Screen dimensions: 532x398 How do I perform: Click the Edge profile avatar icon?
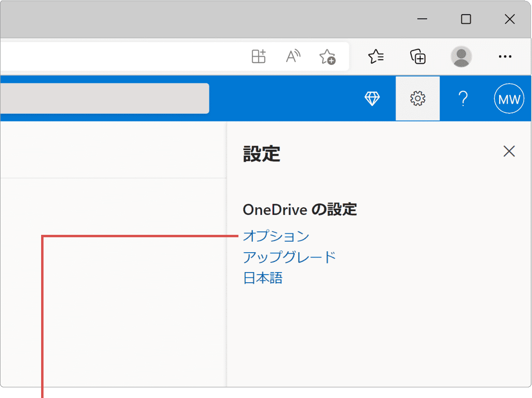click(461, 56)
